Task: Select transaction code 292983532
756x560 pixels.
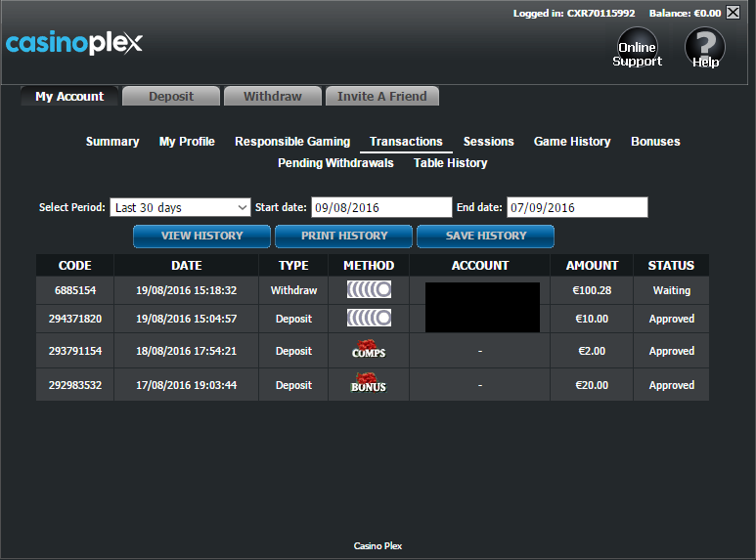Action: tap(75, 385)
